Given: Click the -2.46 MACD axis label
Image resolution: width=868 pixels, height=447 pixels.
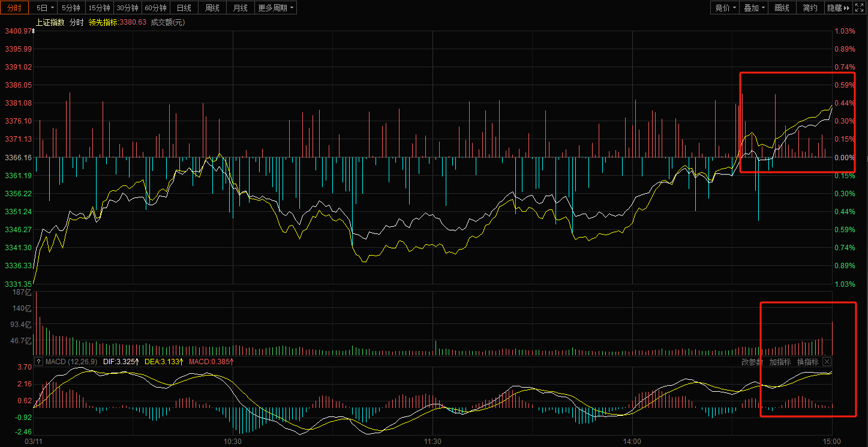Looking at the screenshot, I should click(x=23, y=431).
